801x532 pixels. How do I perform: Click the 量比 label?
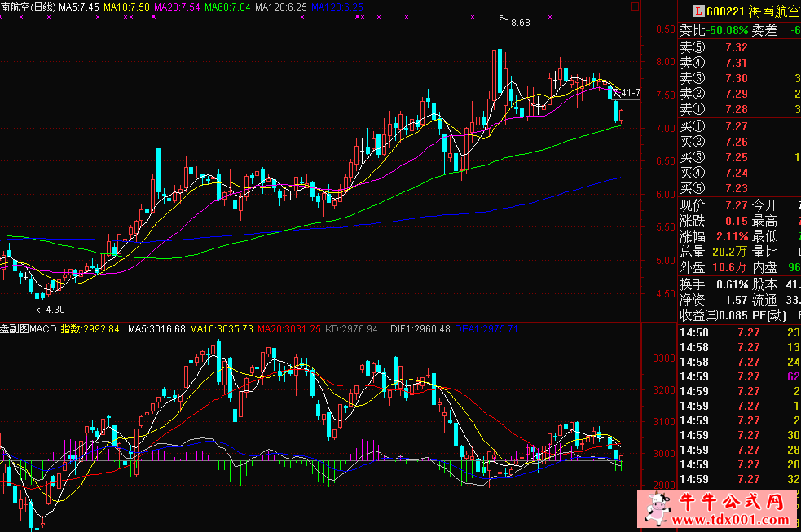[x=764, y=252]
